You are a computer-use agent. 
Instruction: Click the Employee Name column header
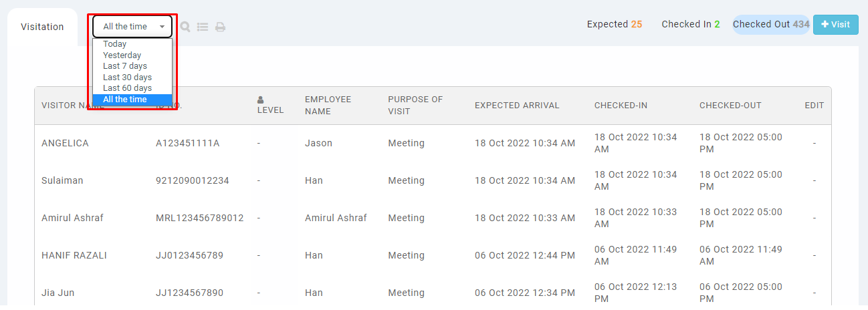pyautogui.click(x=328, y=106)
